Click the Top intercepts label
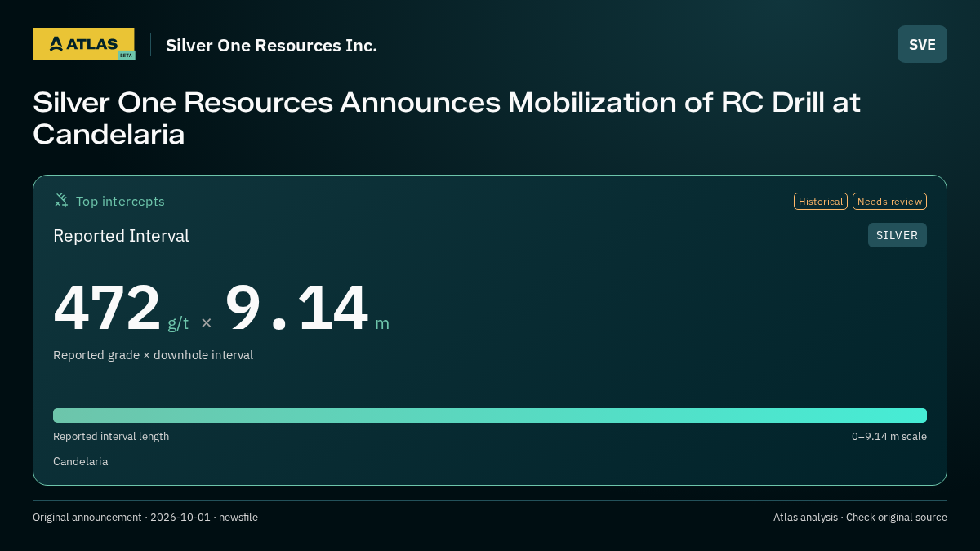Image resolution: width=980 pixels, height=551 pixels. pyautogui.click(x=120, y=201)
